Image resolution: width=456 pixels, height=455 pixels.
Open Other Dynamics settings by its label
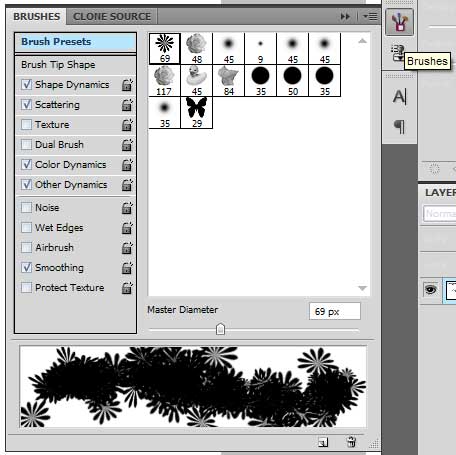coord(71,185)
